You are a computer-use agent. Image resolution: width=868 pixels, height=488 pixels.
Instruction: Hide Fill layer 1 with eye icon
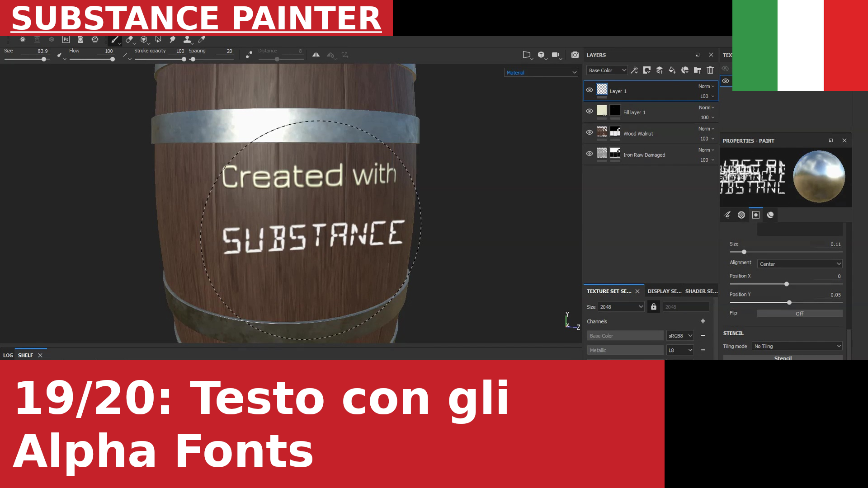pos(590,111)
